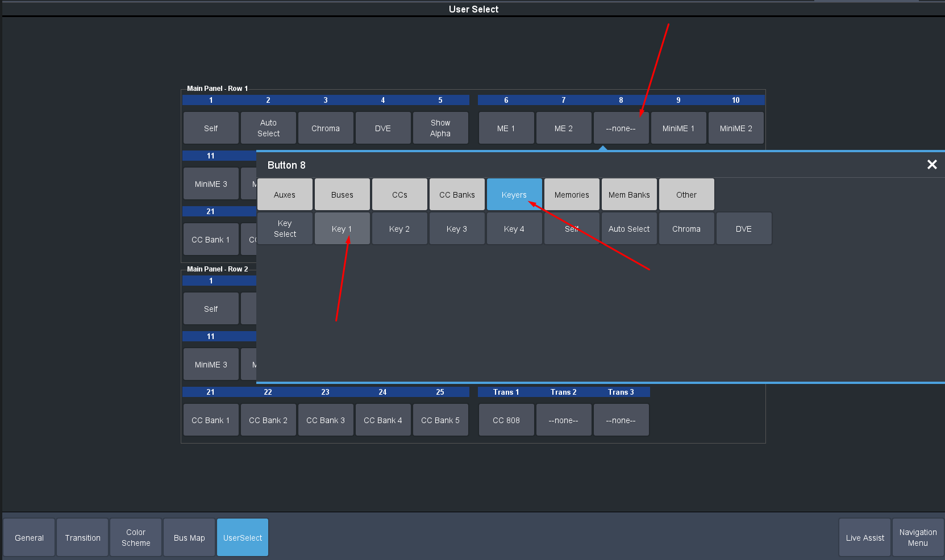Screen dimensions: 945x560
Task: Click the --none-- button 8 in Row 1
Action: click(621, 128)
